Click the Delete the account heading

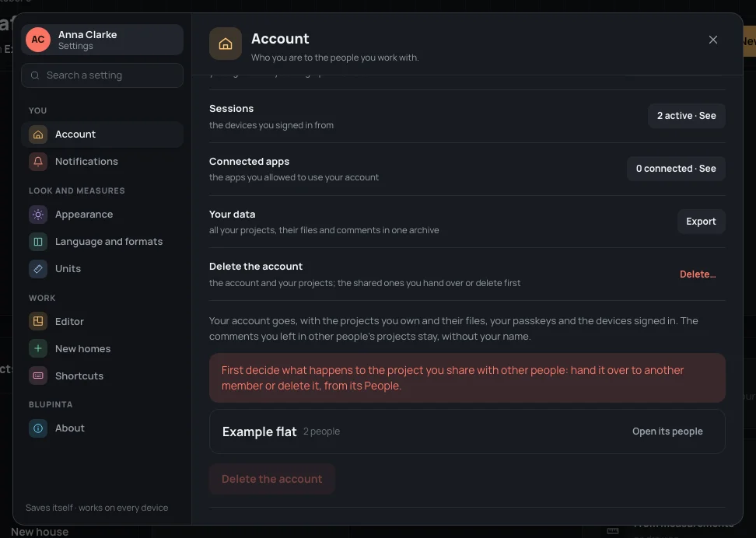click(256, 267)
